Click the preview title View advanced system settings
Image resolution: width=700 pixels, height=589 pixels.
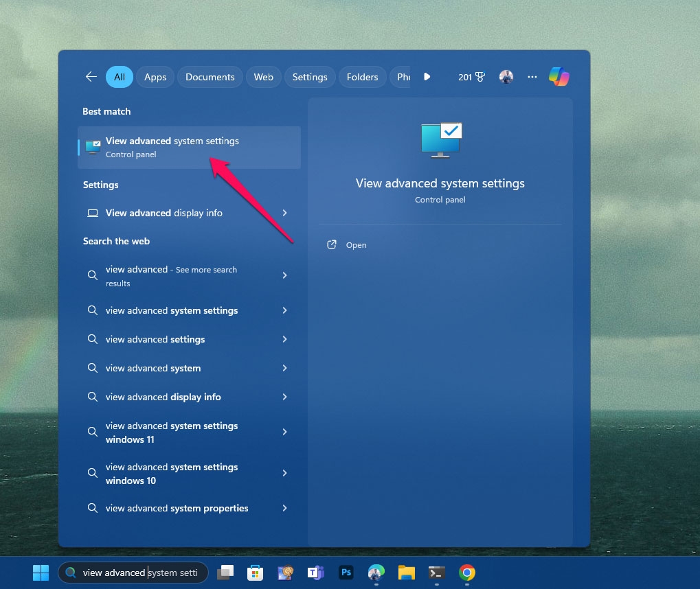click(x=440, y=183)
